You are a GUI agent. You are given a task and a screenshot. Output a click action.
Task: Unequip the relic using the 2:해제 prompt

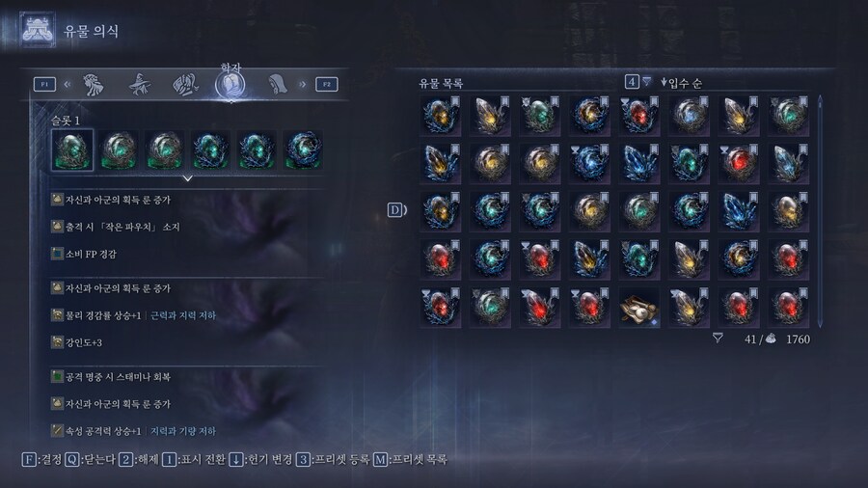coord(138,459)
